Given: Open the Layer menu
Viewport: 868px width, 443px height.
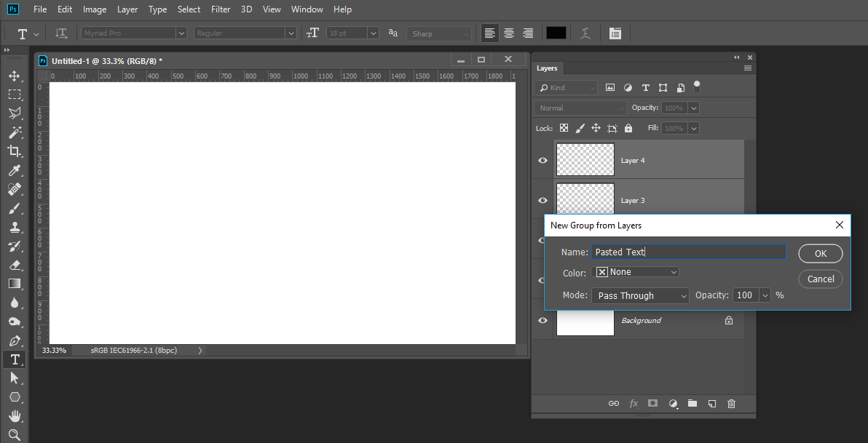Looking at the screenshot, I should pyautogui.click(x=127, y=9).
